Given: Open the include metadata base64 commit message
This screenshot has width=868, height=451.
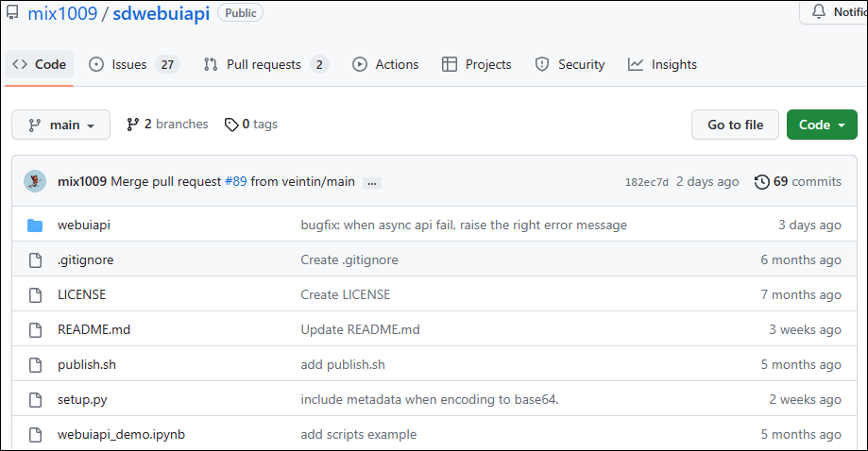Looking at the screenshot, I should click(x=430, y=400).
